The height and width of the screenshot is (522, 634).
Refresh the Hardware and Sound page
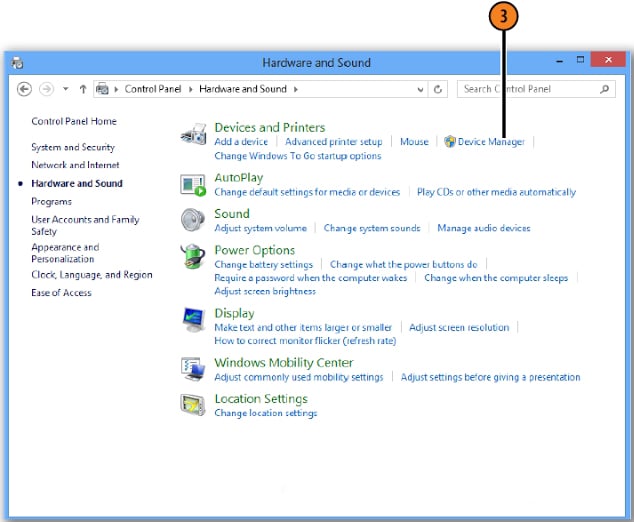(437, 89)
